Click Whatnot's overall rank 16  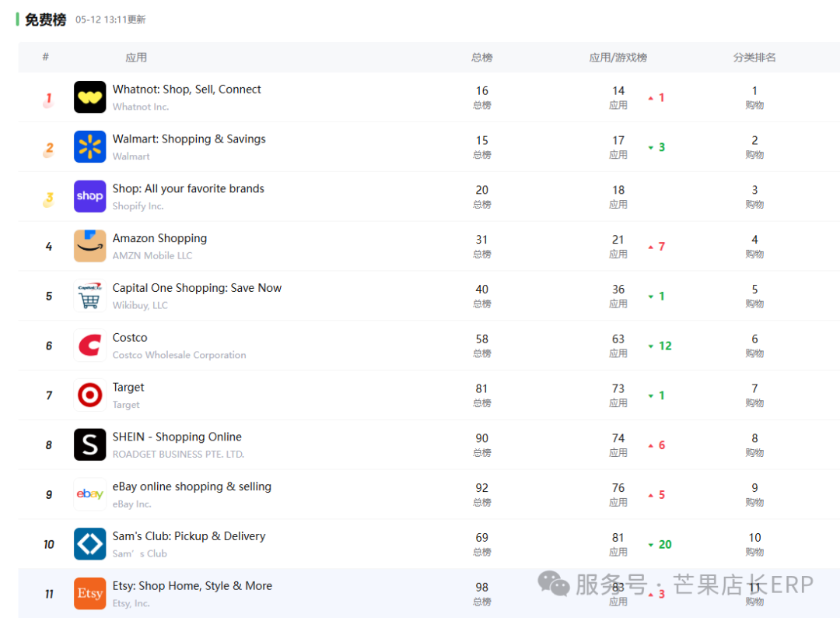point(481,91)
